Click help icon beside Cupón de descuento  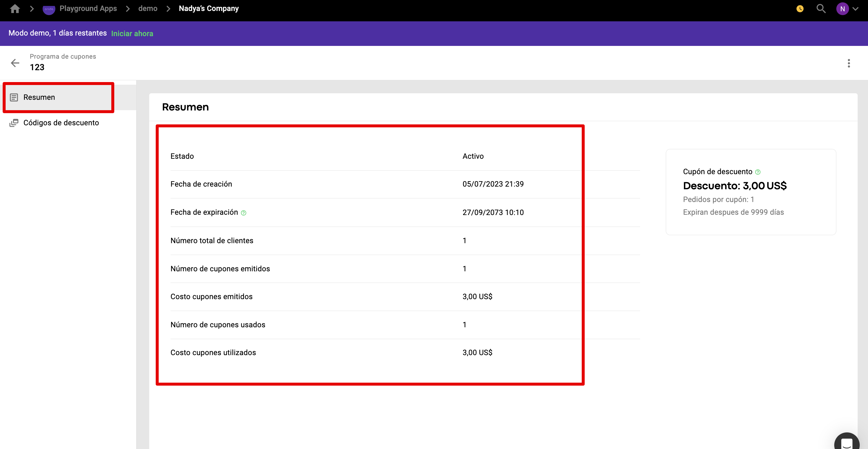(758, 172)
